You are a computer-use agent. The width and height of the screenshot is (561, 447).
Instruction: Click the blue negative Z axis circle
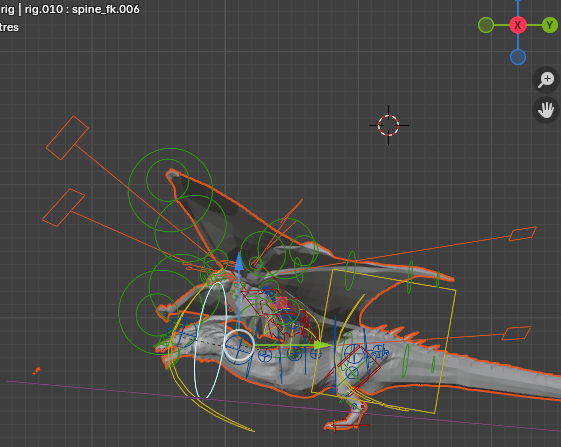[518, 57]
